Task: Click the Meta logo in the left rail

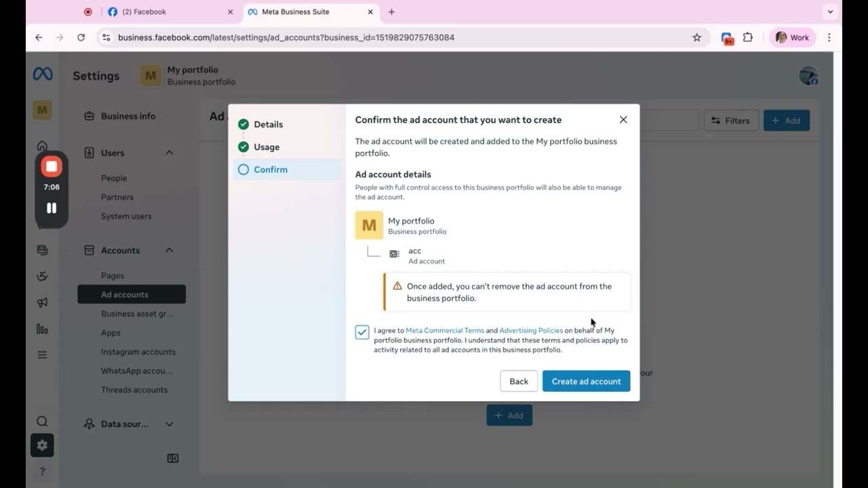Action: click(x=42, y=75)
